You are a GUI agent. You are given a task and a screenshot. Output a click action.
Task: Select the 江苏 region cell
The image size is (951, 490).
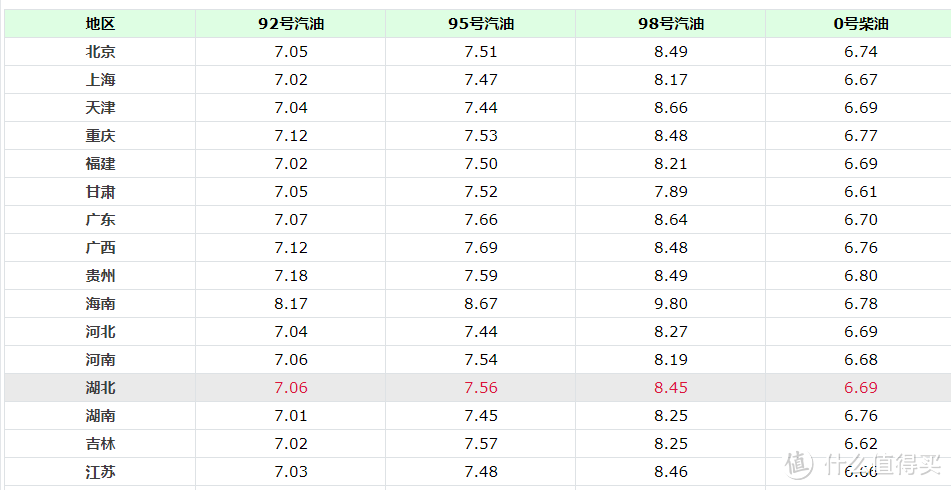pyautogui.click(x=100, y=472)
